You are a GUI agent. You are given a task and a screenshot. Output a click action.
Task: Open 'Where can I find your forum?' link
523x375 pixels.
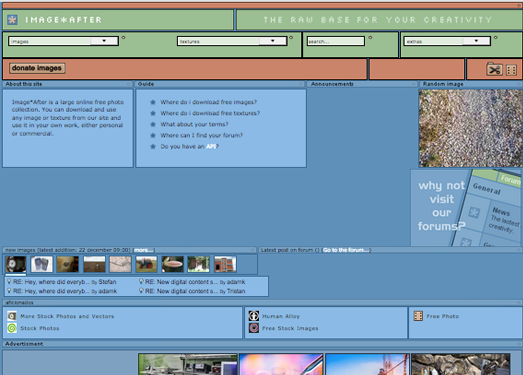201,135
